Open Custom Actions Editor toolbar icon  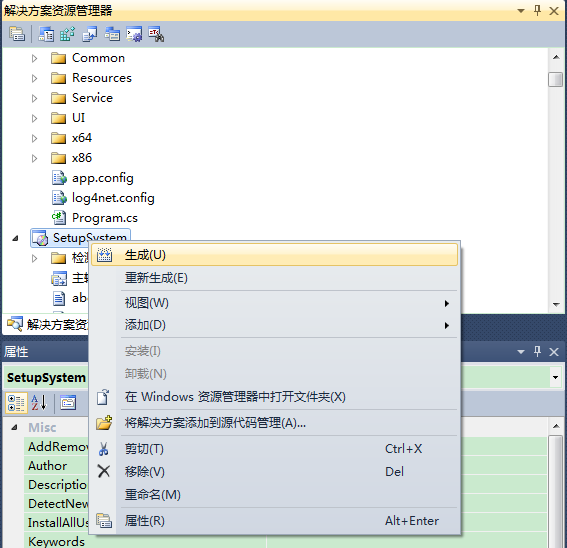coord(134,34)
